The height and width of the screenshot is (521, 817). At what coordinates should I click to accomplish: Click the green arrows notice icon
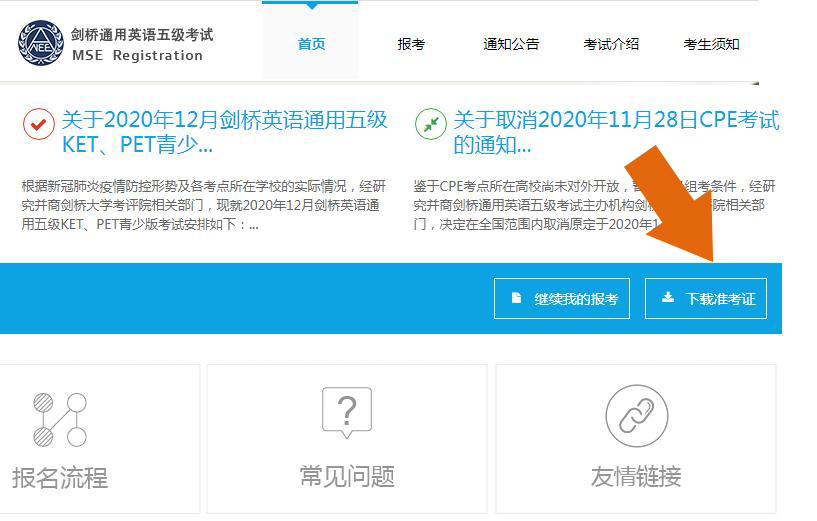(431, 124)
